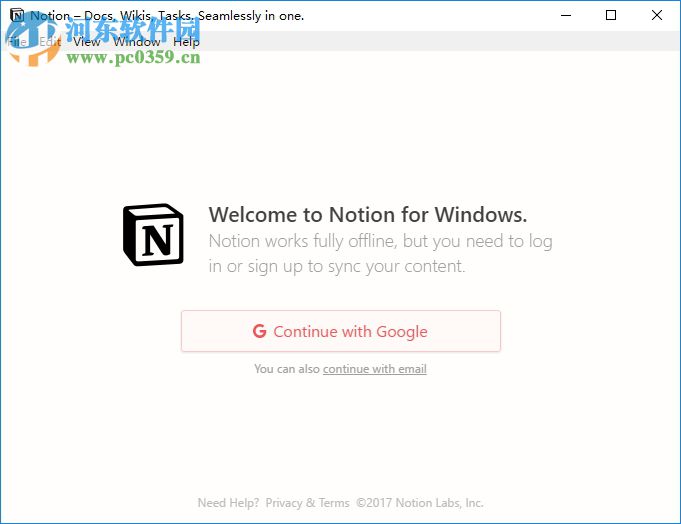Screen dimensions: 681x524
Task: Open the View menu
Action: (x=86, y=42)
